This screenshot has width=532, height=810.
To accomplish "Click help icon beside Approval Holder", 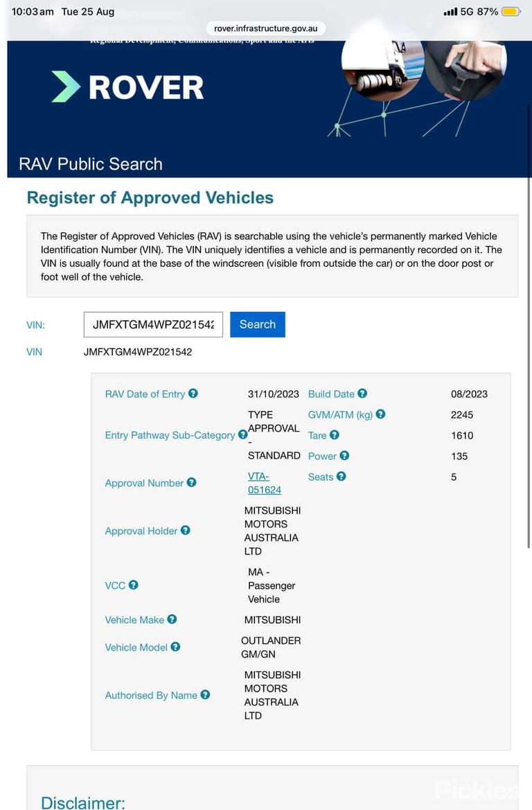I will [186, 530].
